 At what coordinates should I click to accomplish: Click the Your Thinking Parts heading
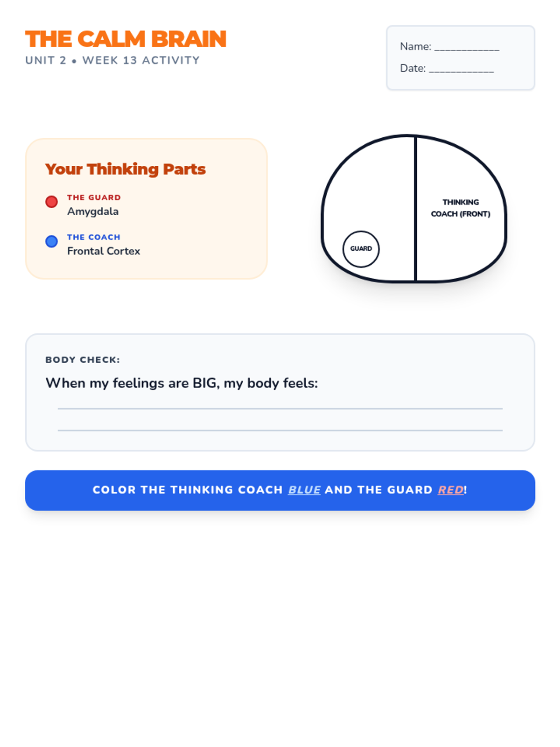click(125, 169)
